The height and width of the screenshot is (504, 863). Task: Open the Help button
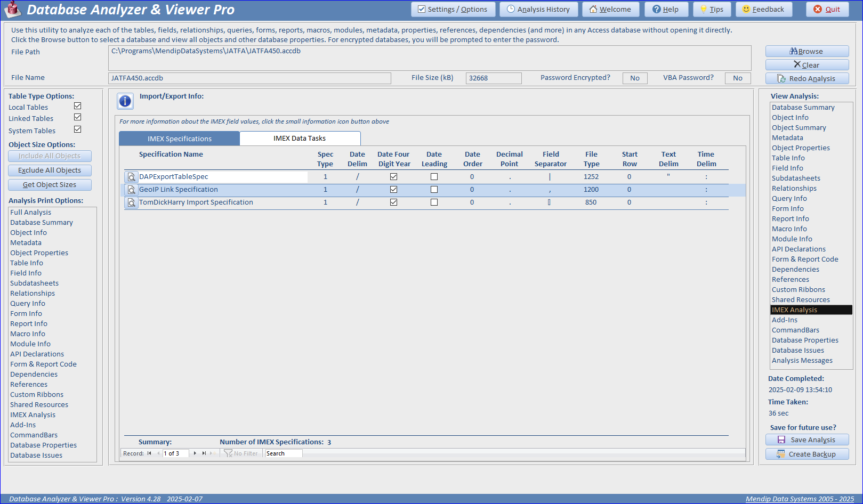coord(666,10)
